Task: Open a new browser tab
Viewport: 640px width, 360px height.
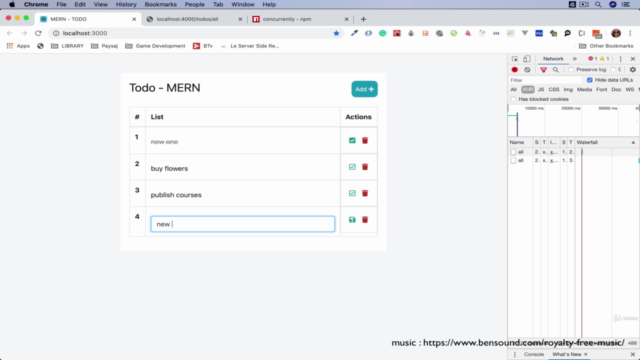Action: point(363,19)
